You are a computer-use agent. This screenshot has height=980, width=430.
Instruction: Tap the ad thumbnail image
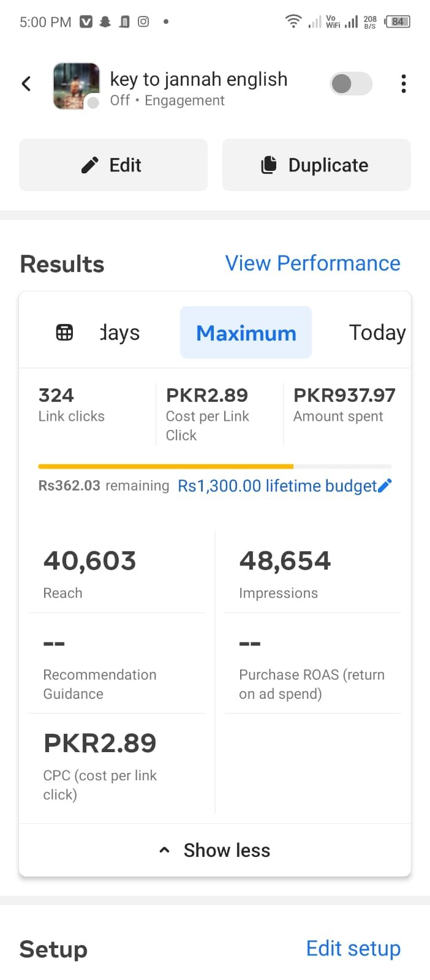77,86
